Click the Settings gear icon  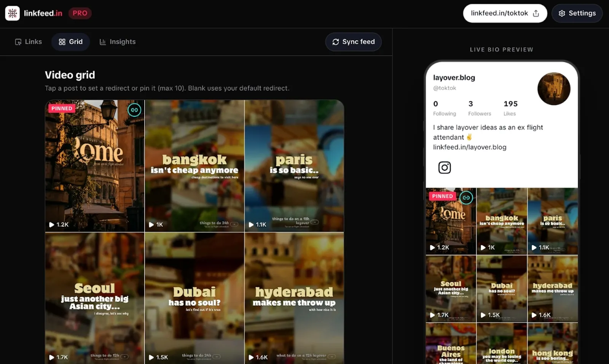point(562,13)
